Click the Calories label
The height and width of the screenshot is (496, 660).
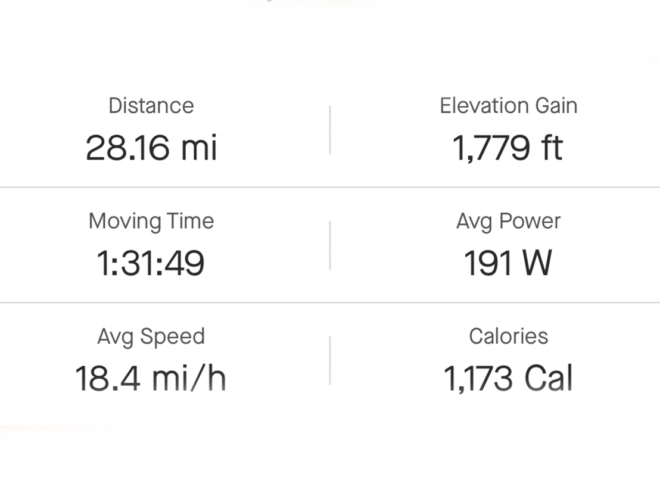coord(508,336)
